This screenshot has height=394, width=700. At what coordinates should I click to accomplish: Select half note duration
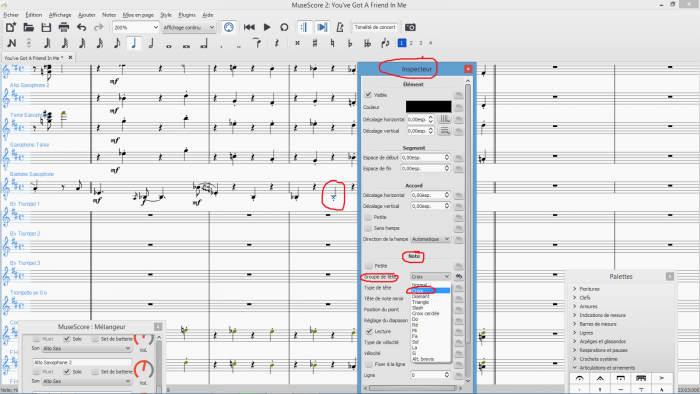pyautogui.click(x=151, y=43)
